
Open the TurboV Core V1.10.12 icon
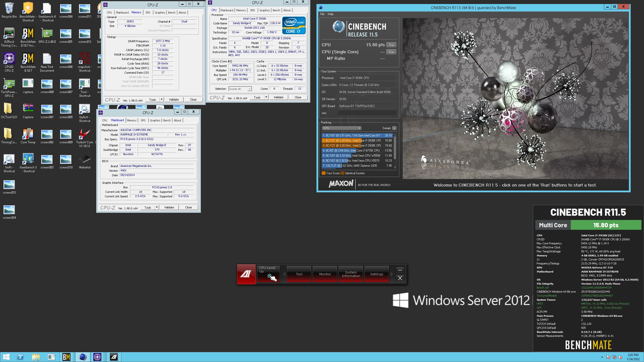coord(85,138)
